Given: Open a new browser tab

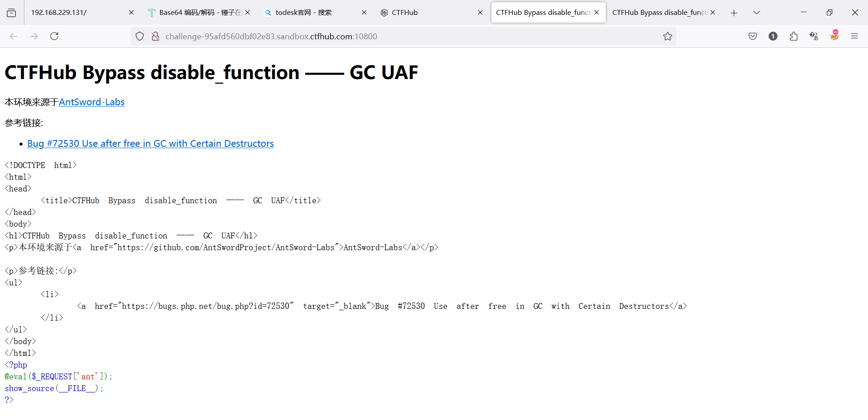Looking at the screenshot, I should (734, 13).
